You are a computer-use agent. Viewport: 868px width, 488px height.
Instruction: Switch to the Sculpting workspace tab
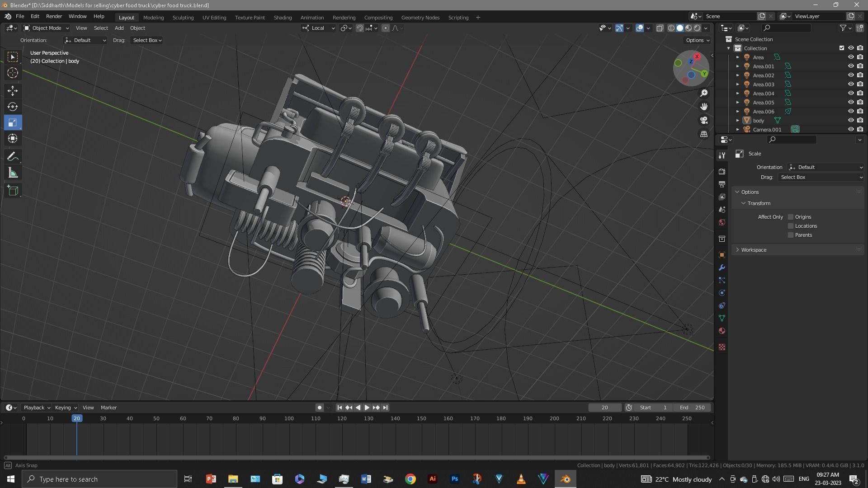click(183, 18)
